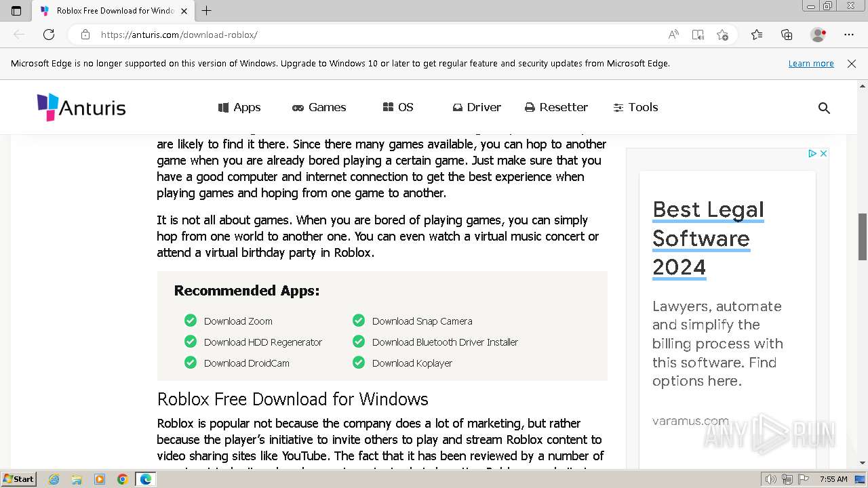Open File Explorer from taskbar

click(77, 479)
